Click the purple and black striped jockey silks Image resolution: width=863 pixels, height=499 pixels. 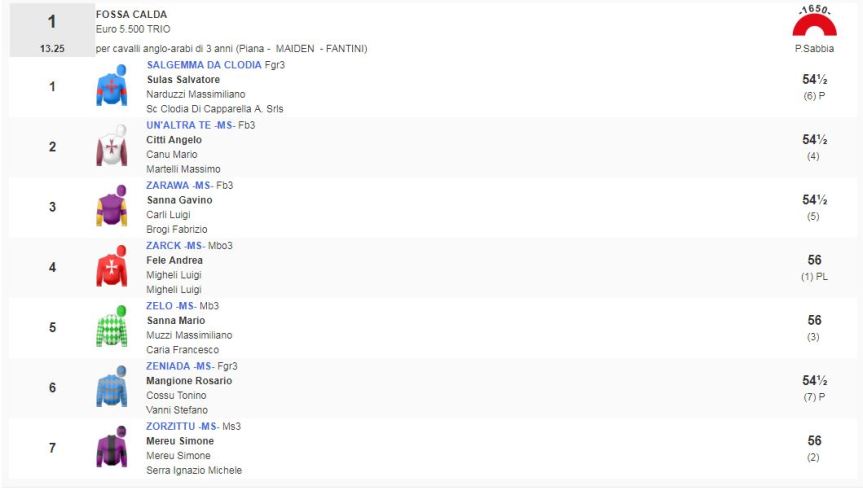click(111, 447)
